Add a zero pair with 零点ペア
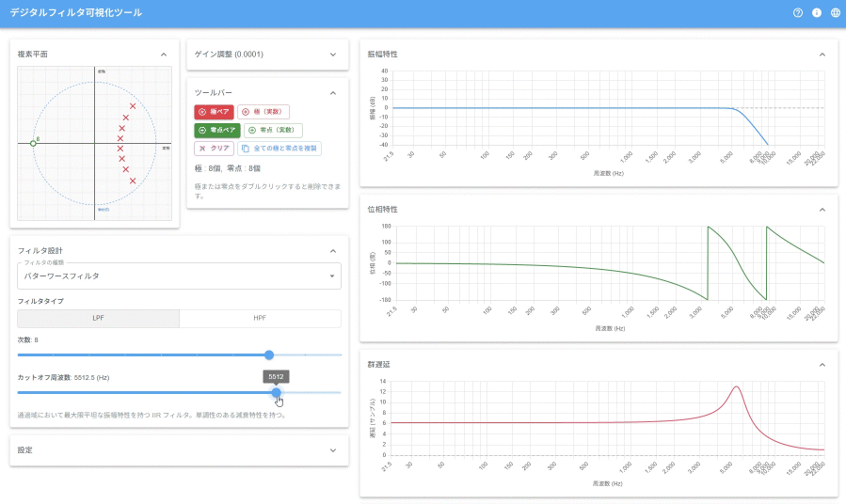This screenshot has height=504, width=846. point(217,130)
